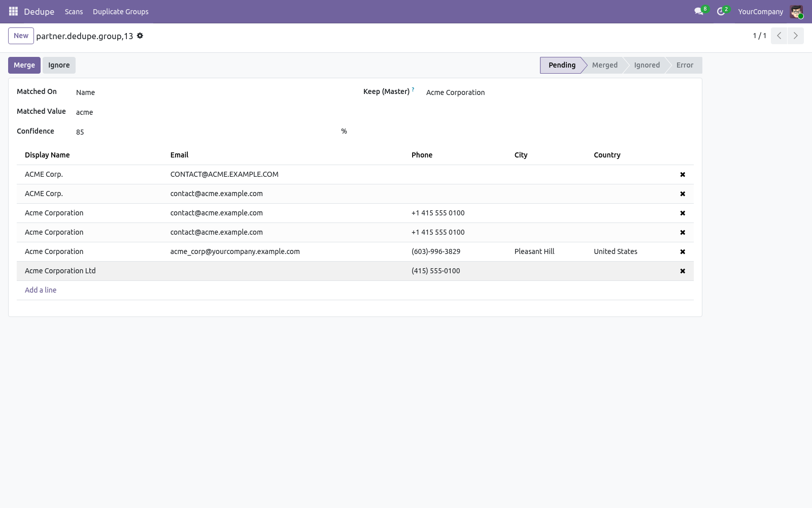Open the apps grid menu icon
The image size is (812, 508).
pyautogui.click(x=14, y=11)
